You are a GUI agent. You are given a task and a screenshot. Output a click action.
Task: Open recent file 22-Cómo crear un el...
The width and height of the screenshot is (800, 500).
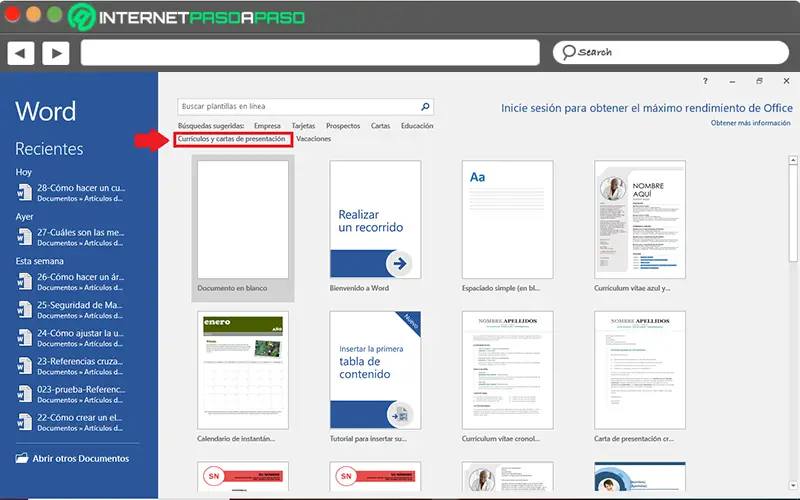click(x=81, y=422)
